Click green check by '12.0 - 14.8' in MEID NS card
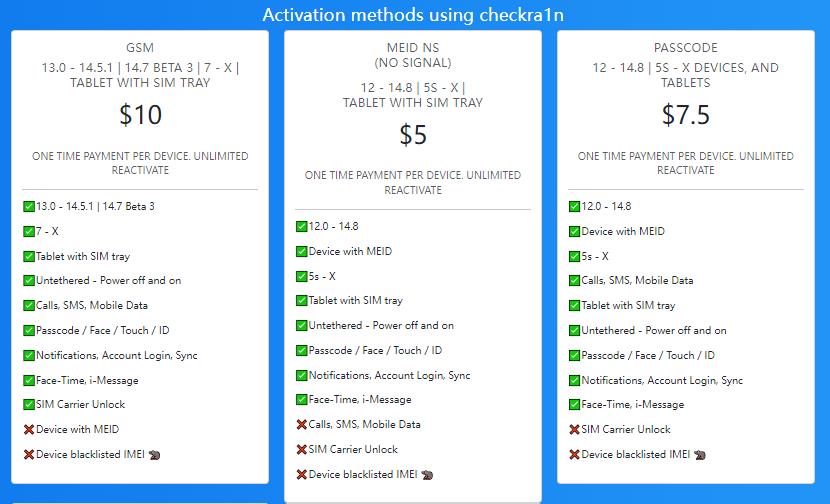 pyautogui.click(x=302, y=227)
